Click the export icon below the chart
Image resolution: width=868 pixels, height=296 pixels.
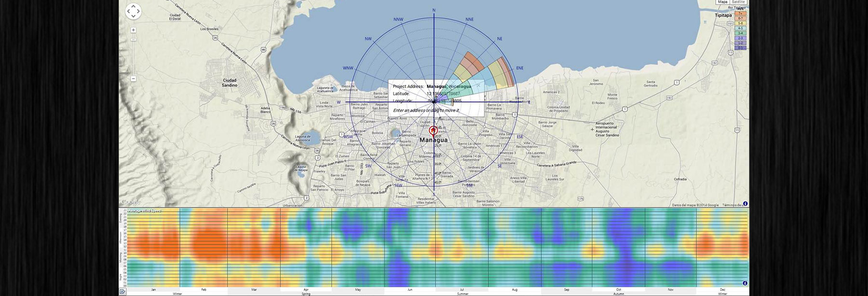click(x=122, y=291)
